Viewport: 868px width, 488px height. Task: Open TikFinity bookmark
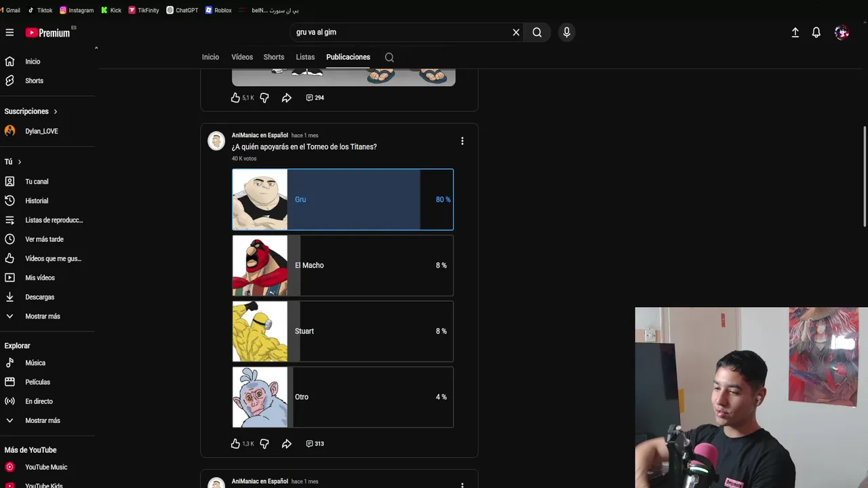click(144, 10)
